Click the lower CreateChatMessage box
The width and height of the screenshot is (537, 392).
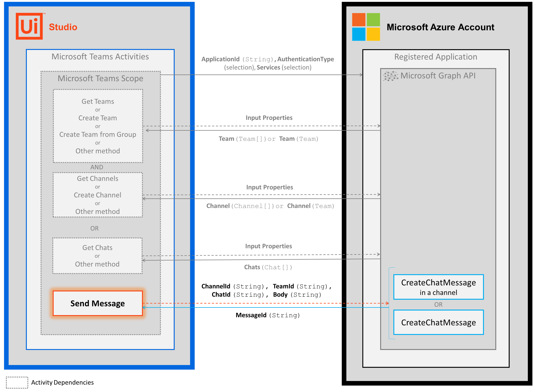click(x=438, y=322)
